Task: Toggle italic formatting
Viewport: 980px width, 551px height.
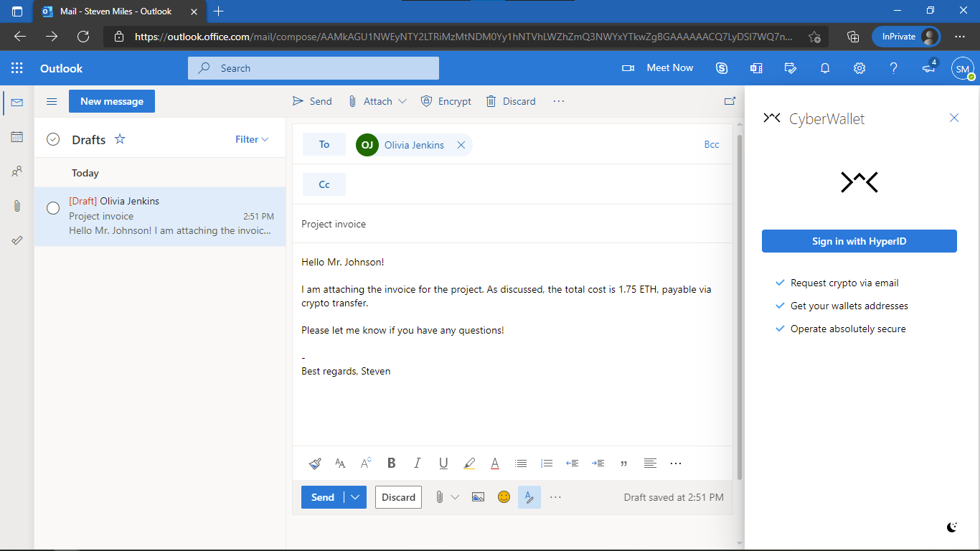Action: point(418,463)
